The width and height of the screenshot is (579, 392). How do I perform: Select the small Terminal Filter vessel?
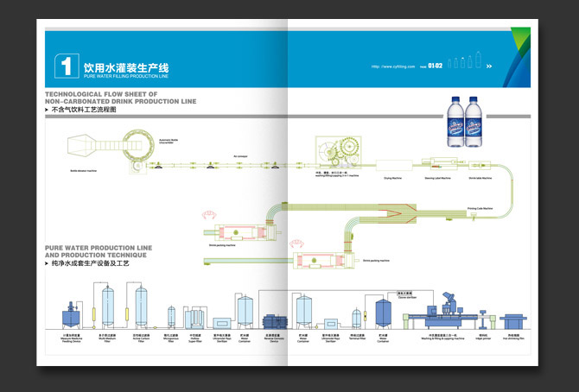click(356, 319)
